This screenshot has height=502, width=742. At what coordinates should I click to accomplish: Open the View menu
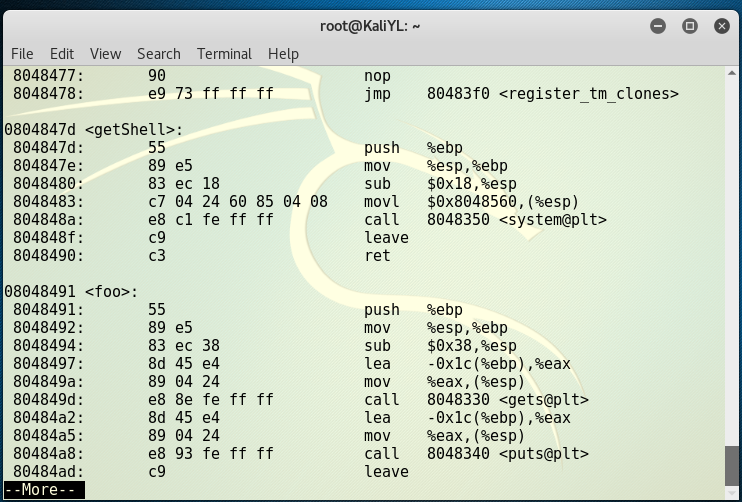(106, 54)
